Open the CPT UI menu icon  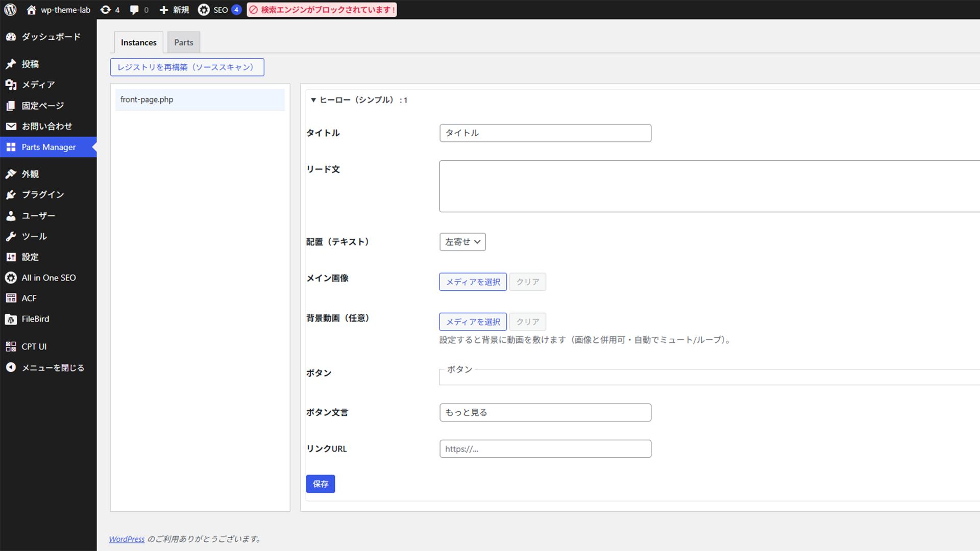(x=11, y=346)
